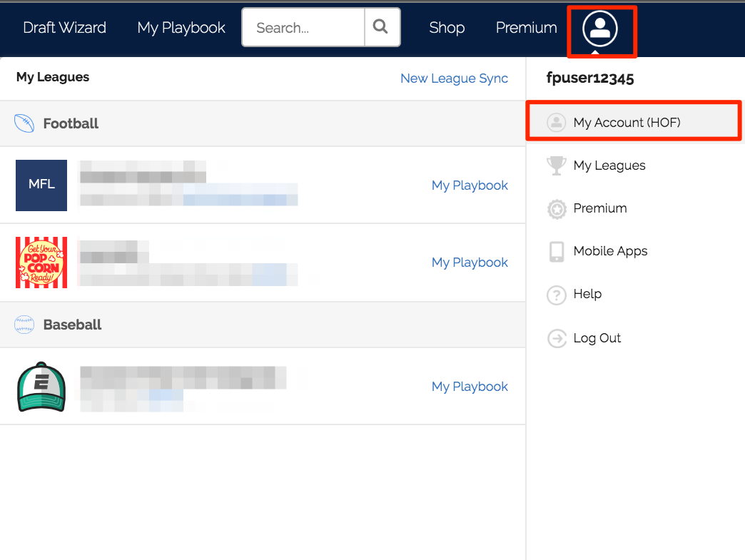Click the question mark Help icon
This screenshot has width=745, height=560.
(556, 295)
